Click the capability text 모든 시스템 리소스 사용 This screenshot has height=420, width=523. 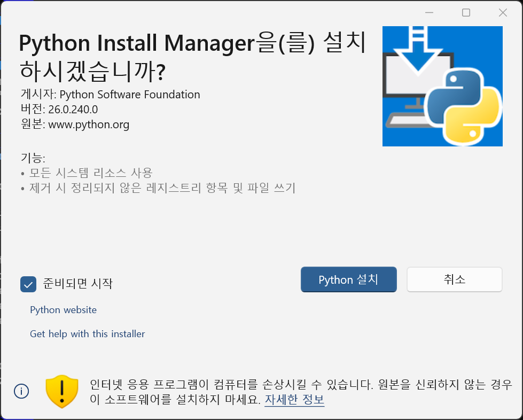click(x=91, y=173)
